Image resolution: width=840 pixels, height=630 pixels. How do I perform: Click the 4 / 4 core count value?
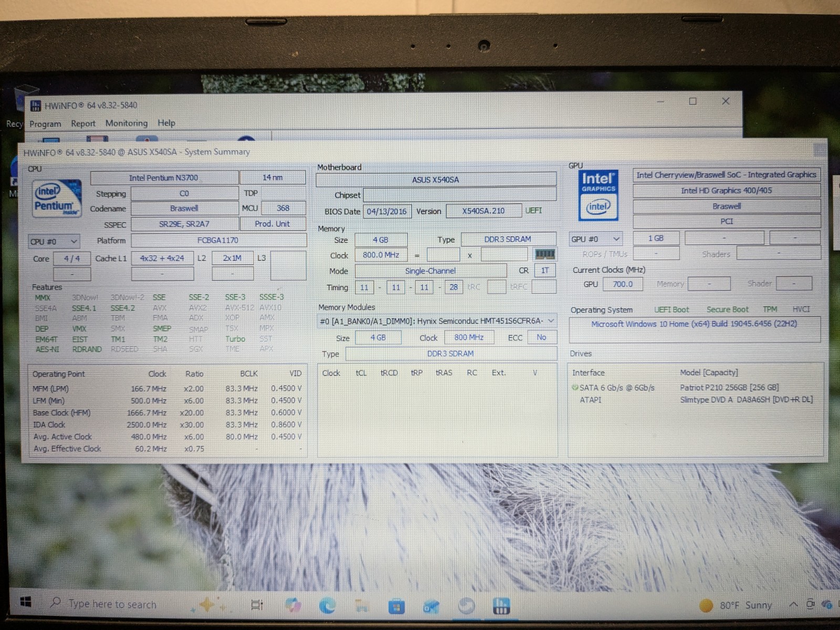72,258
